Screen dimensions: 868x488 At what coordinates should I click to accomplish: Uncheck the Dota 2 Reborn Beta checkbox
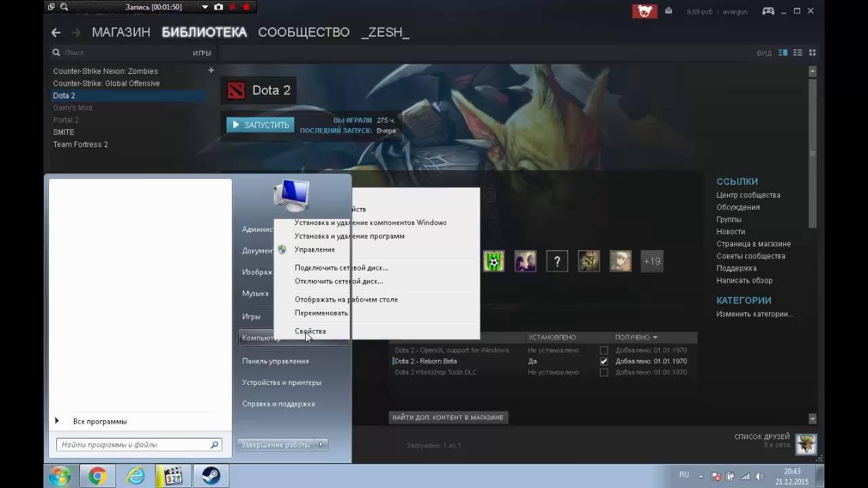click(x=604, y=361)
